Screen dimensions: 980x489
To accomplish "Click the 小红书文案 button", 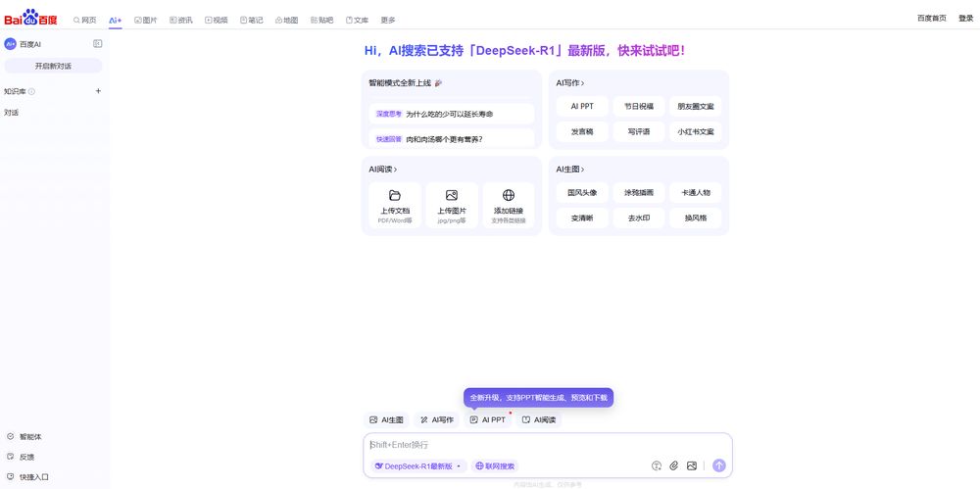I will tap(696, 132).
